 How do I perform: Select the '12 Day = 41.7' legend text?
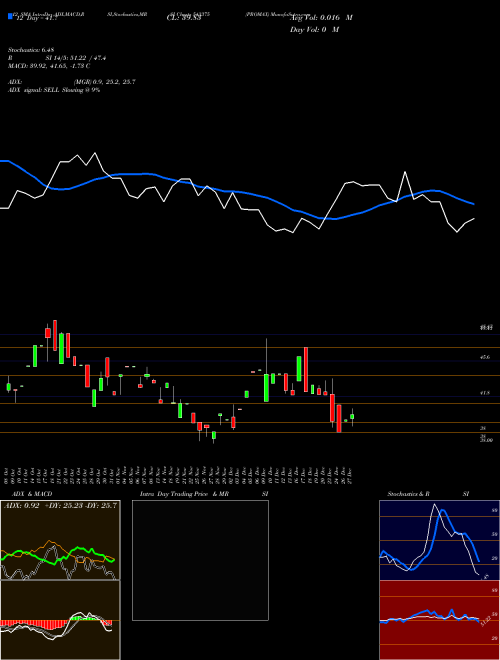(36, 19)
